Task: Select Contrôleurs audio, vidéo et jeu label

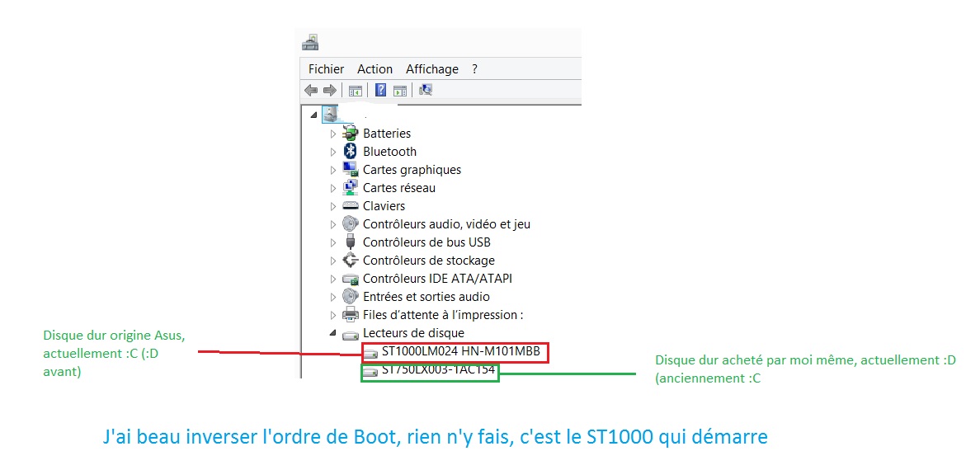Action: [x=446, y=223]
